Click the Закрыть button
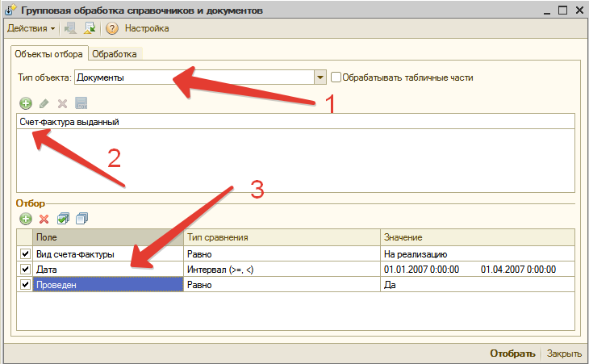 [x=563, y=353]
